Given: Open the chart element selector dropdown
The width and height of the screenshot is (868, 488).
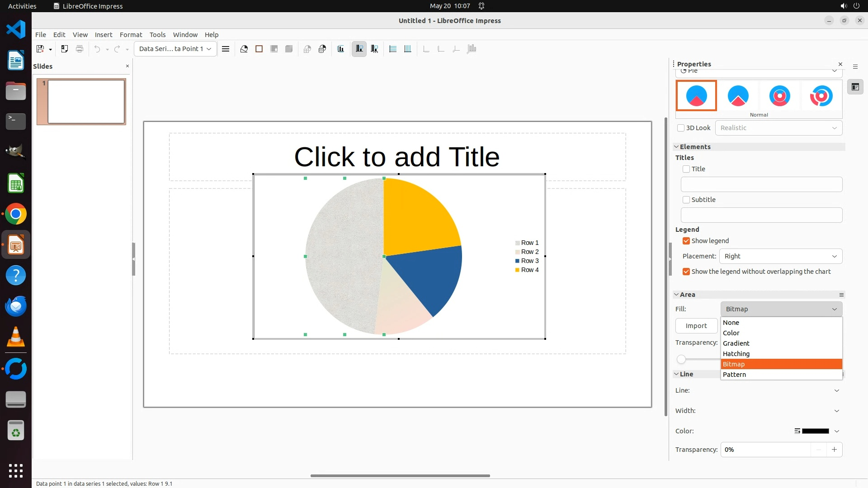Looking at the screenshot, I should coord(175,49).
